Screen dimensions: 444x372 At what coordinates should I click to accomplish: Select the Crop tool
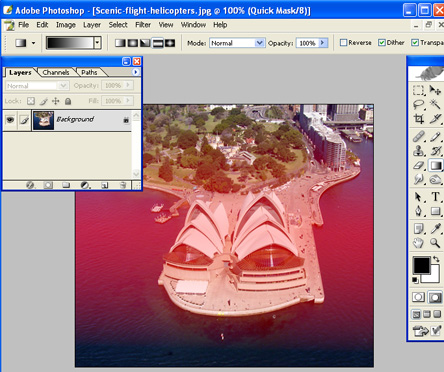(418, 119)
